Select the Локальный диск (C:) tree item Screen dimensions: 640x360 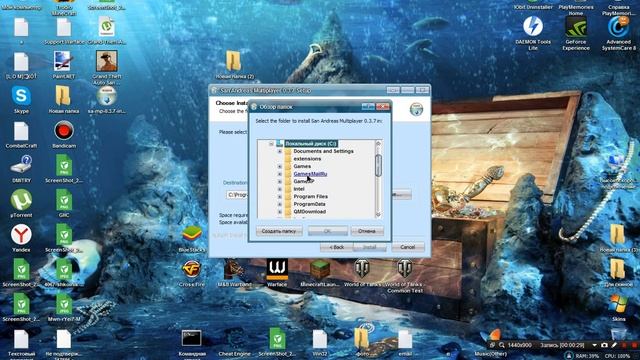tap(311, 144)
